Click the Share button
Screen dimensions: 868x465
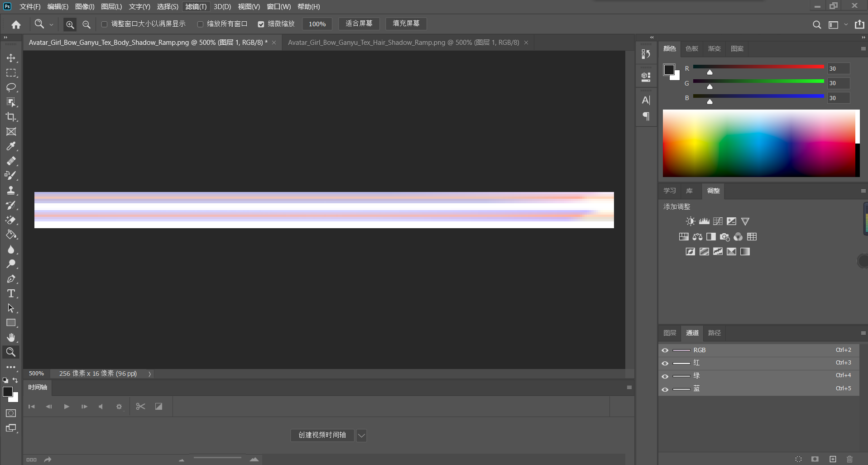pos(859,24)
